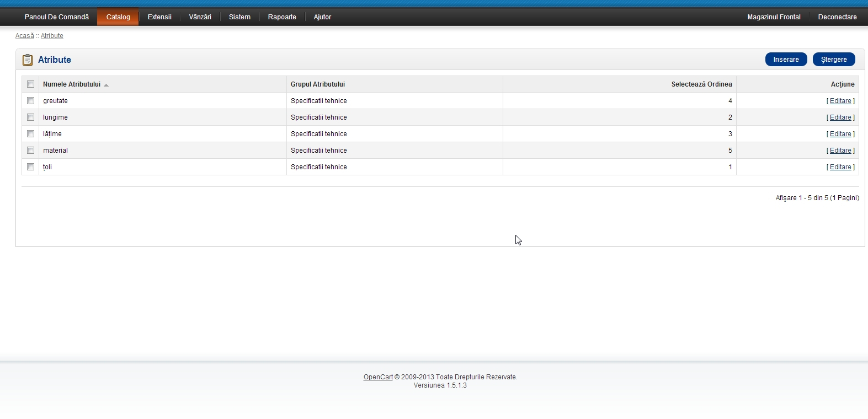Go to Acasă in the breadcrumb
Screen dimensions: 868x419
pos(24,36)
